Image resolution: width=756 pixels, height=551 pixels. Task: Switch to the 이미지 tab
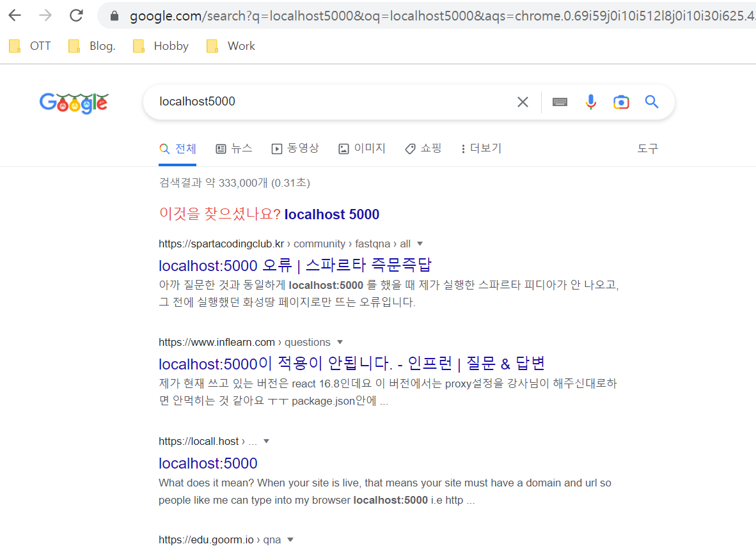[362, 148]
